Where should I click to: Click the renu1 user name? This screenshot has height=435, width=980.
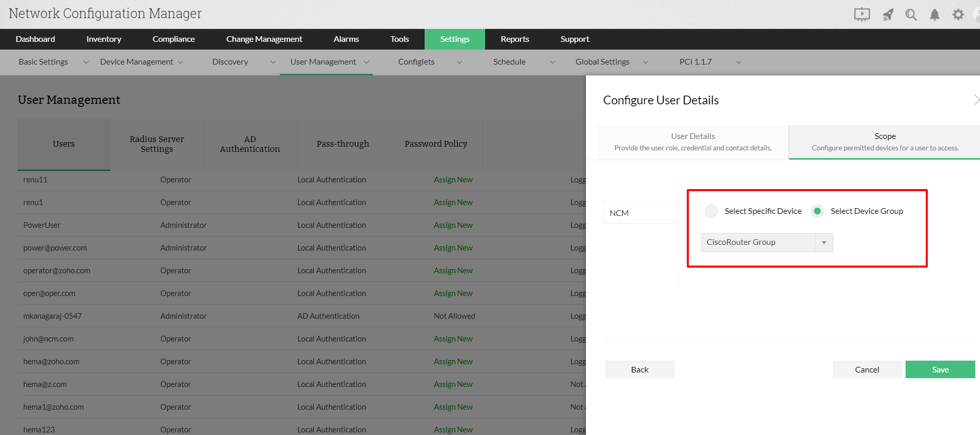pos(33,203)
